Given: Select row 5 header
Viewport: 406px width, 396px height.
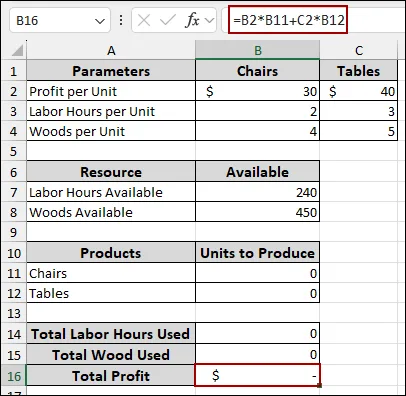Looking at the screenshot, I should coord(13,151).
